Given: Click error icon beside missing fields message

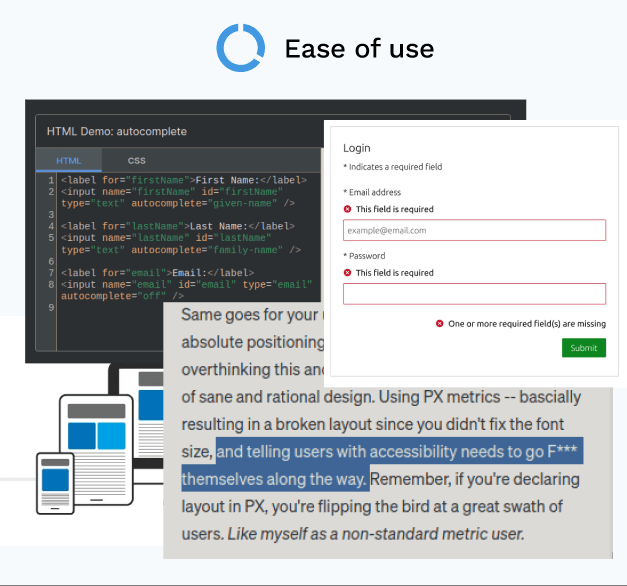Looking at the screenshot, I should click(439, 324).
